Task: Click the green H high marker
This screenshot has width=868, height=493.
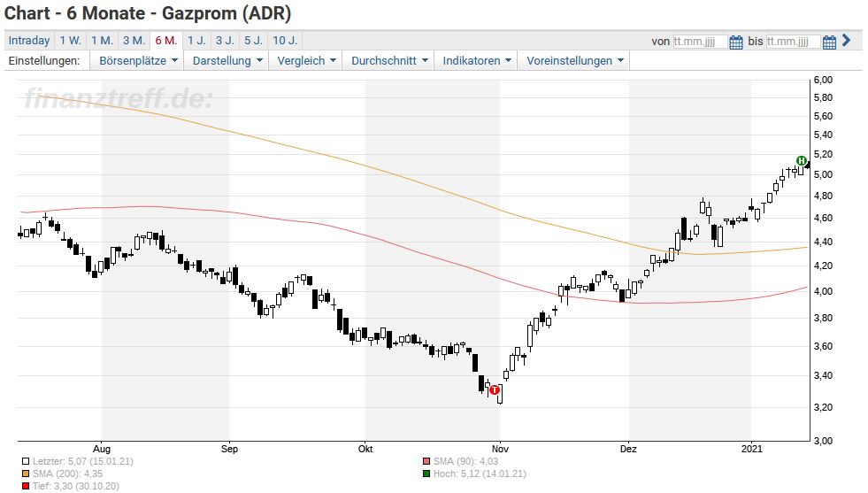Action: coord(801,160)
